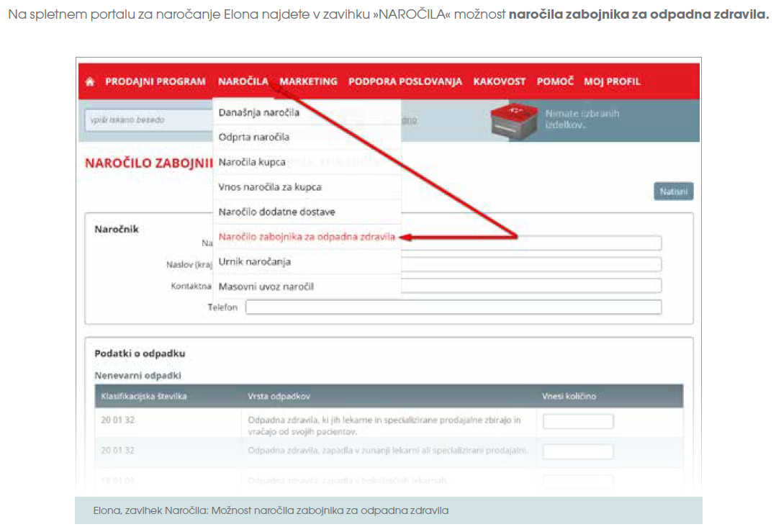
Task: Click the Natisni button
Action: click(674, 191)
